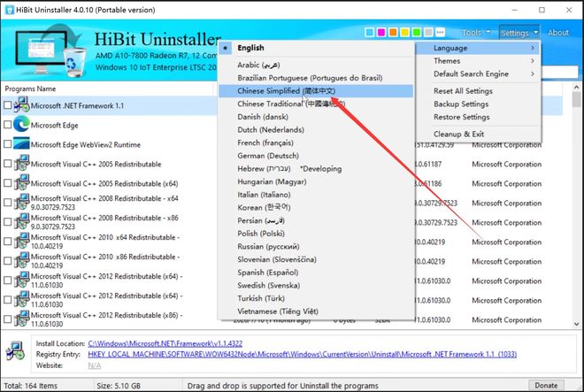Click the program list scroll down arrow
The width and height of the screenshot is (584, 392).
tap(577, 324)
